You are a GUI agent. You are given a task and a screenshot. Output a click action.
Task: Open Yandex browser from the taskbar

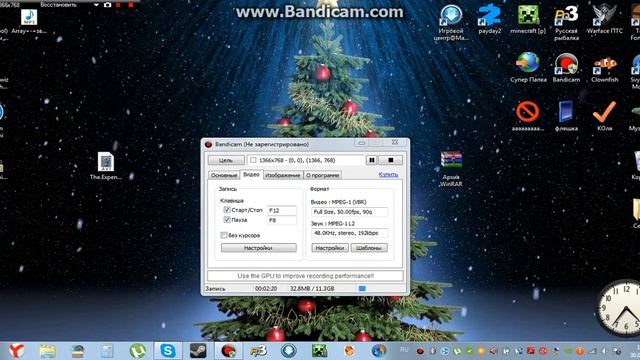(17, 351)
